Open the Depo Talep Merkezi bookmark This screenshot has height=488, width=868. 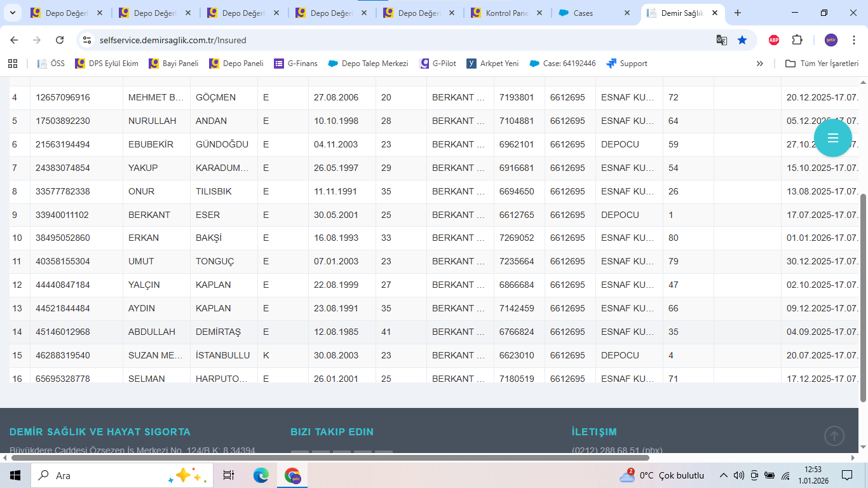pos(369,64)
